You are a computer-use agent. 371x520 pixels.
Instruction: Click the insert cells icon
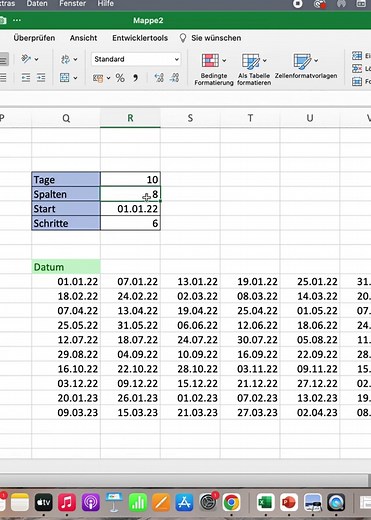(357, 56)
